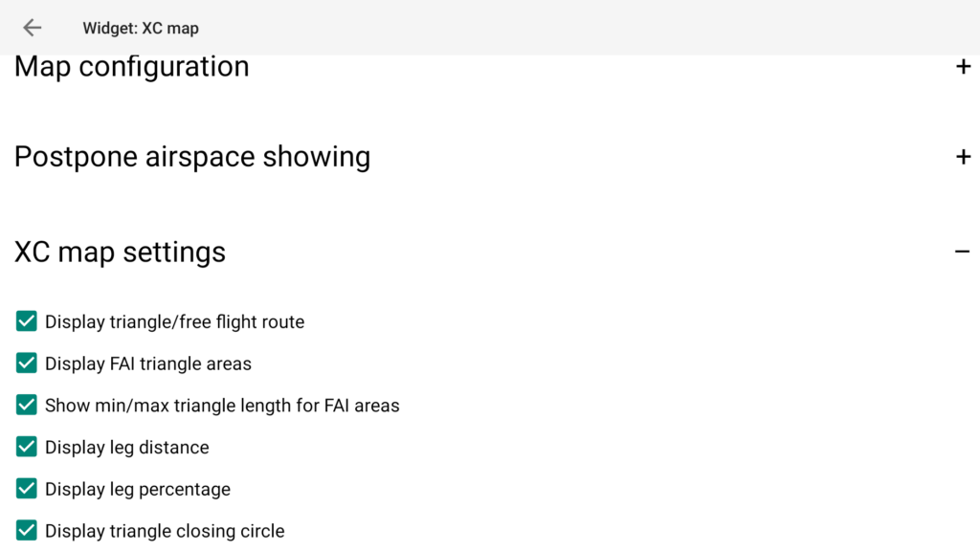Click the "Display triangle/free flight route" label text
The image size is (980, 551).
(174, 322)
